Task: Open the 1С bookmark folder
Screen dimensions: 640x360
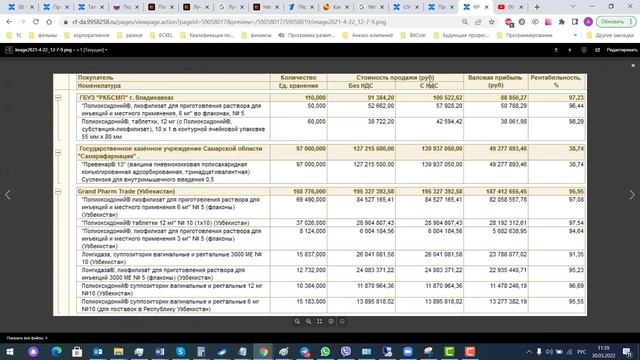Action: coord(14,36)
